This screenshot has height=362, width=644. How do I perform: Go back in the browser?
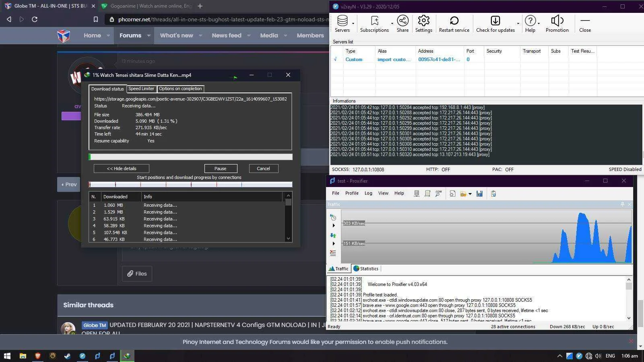(x=9, y=19)
